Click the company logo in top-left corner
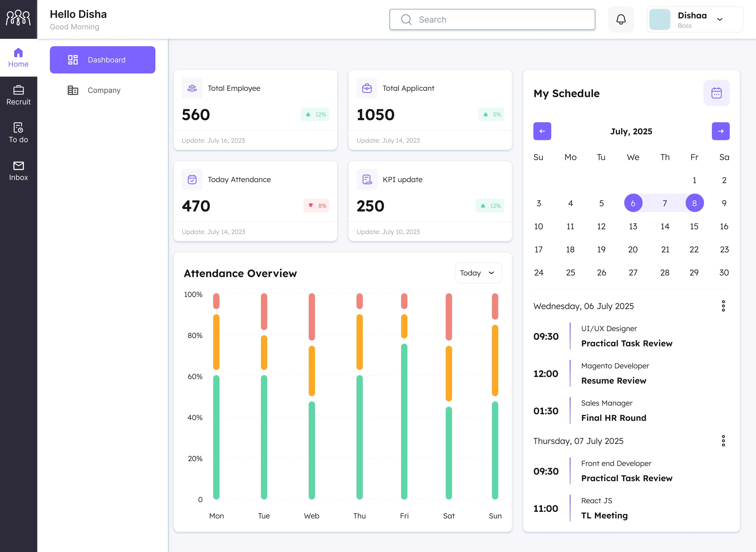Viewport: 756px width, 552px height. pos(18,19)
